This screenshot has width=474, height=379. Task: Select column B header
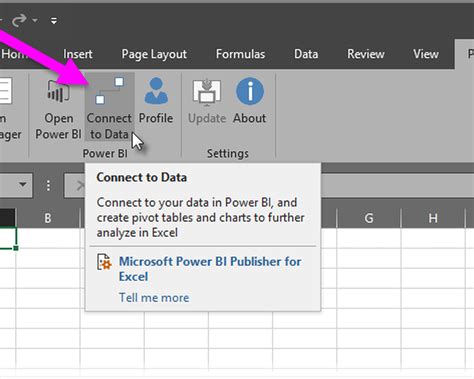[x=48, y=218]
